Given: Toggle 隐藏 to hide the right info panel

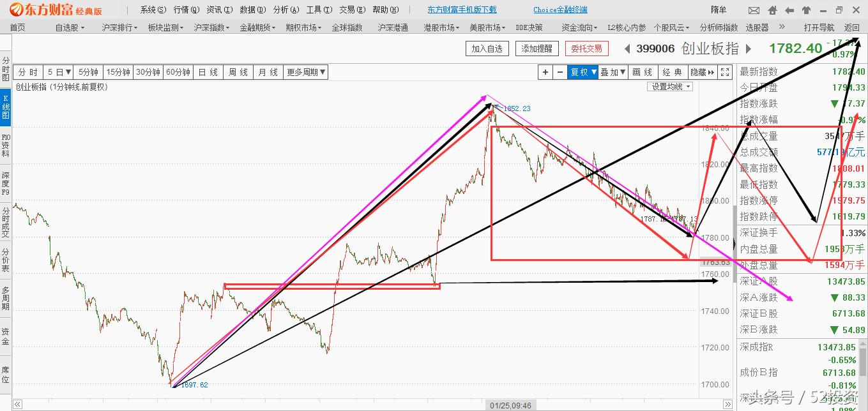Looking at the screenshot, I should click(701, 72).
